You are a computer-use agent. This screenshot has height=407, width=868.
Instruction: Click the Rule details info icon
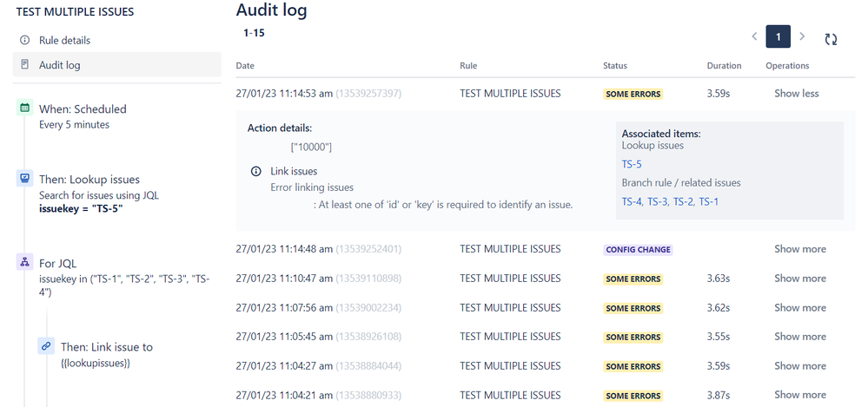24,41
